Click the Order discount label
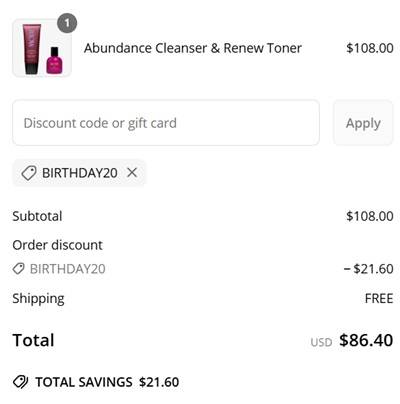 pyautogui.click(x=57, y=245)
